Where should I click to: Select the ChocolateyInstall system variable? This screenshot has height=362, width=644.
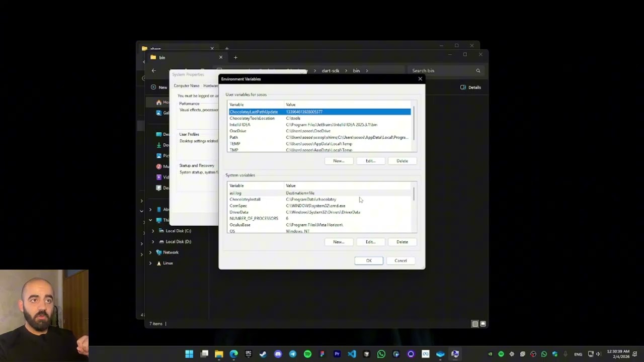click(x=319, y=199)
